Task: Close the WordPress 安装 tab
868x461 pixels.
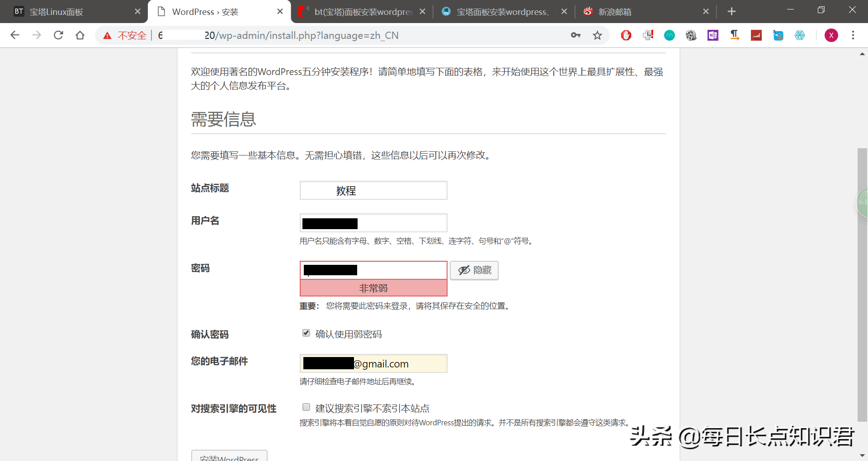Action: coord(280,11)
